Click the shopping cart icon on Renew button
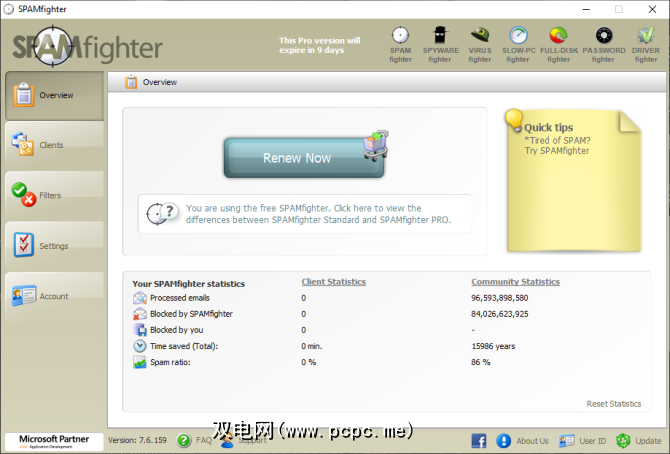Screen dimensions: 670x454 click(376, 145)
